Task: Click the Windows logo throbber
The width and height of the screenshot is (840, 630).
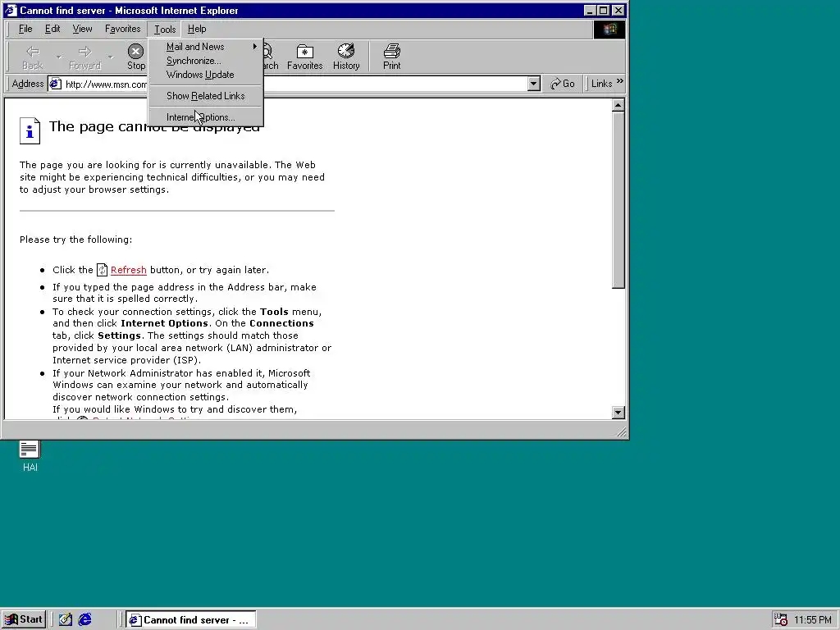Action: pos(609,29)
